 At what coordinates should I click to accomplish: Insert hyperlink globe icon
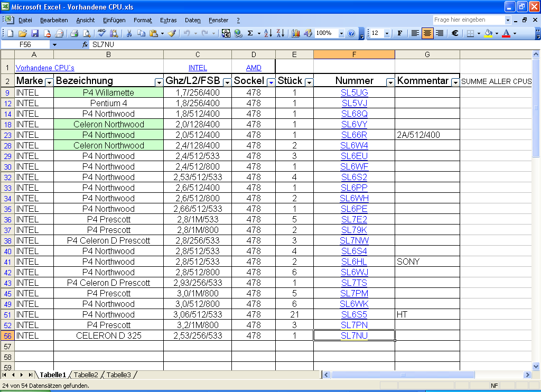pos(238,33)
